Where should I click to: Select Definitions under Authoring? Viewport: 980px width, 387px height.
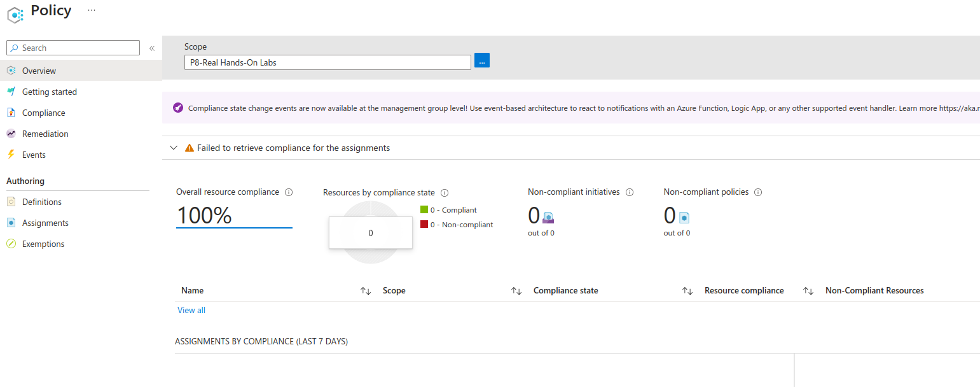pos(42,202)
